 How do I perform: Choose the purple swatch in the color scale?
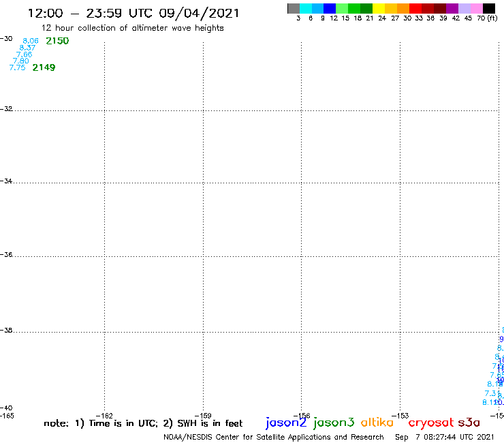click(452, 8)
